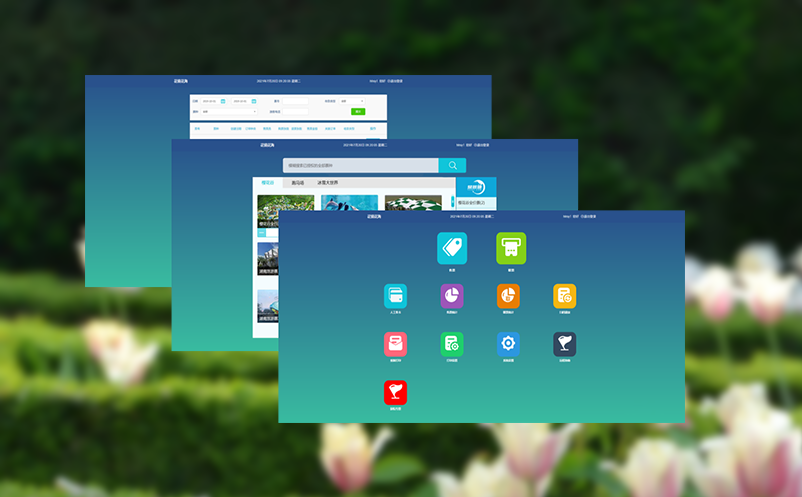Click the end date field in back window
Viewport: 802px width, 497px height.
click(x=243, y=101)
